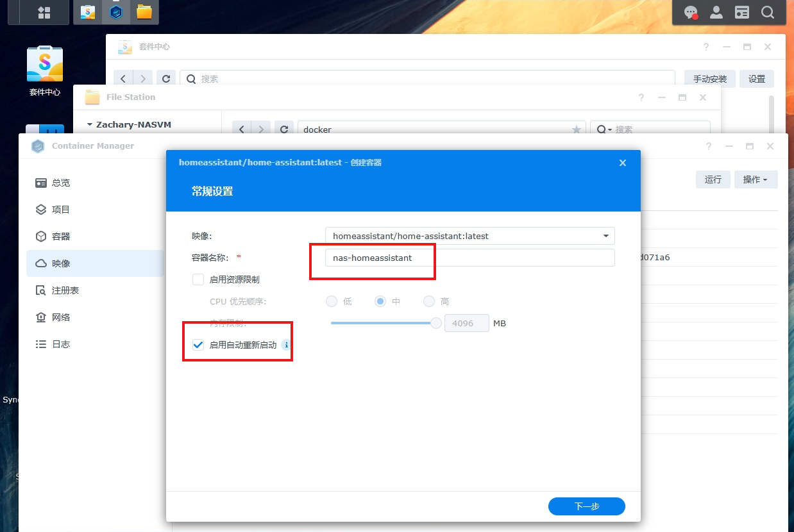Select the 高 CPU priority radio button
The height and width of the screenshot is (532, 794).
pos(428,301)
